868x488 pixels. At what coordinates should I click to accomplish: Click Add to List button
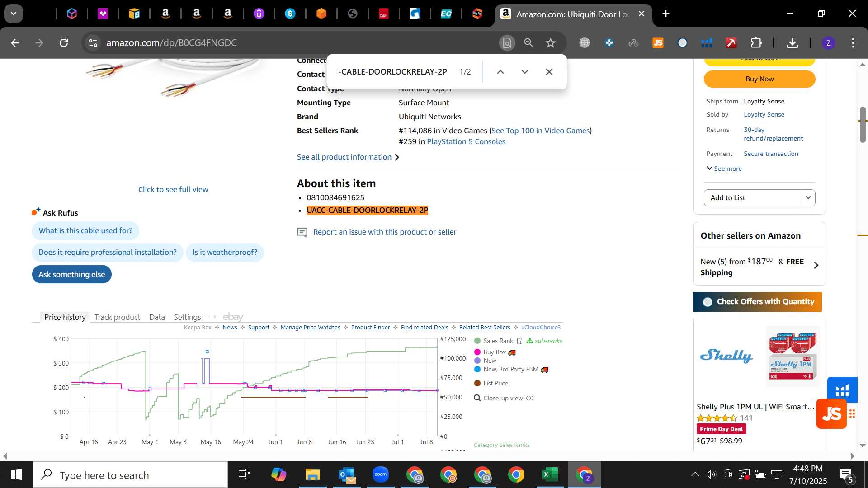point(753,198)
